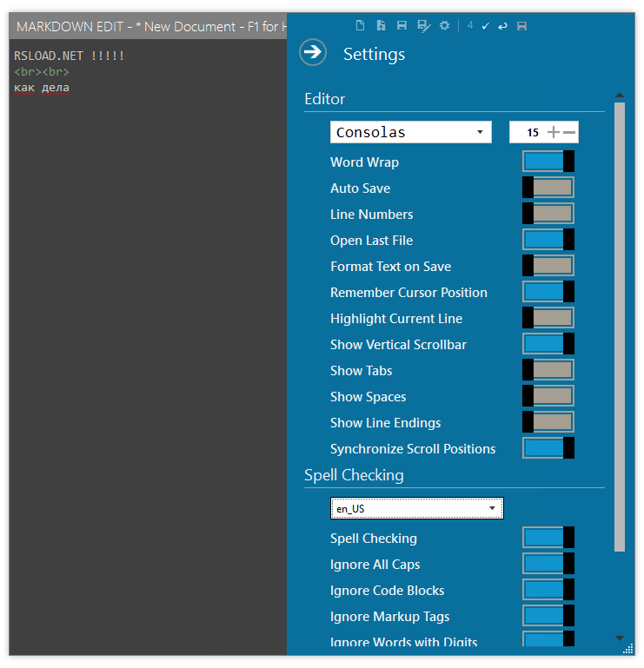Click the Save As icon with pencil
This screenshot has height=668, width=644.
point(423,26)
